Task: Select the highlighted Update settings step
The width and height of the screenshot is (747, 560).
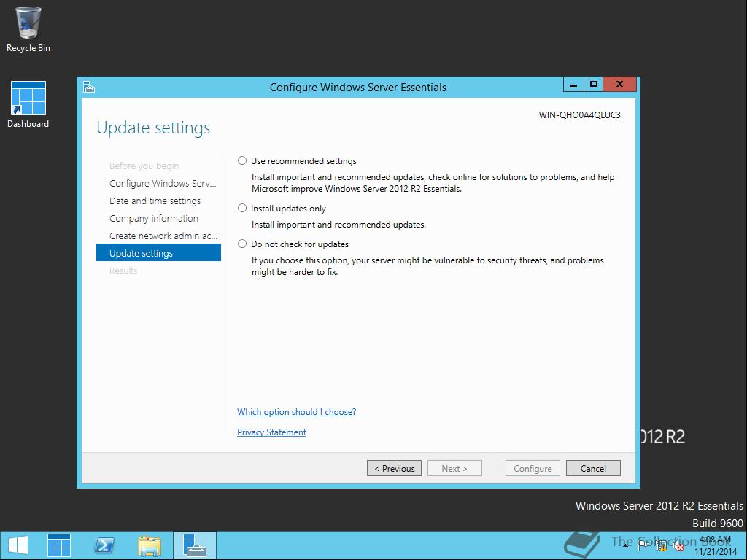Action: coord(158,253)
